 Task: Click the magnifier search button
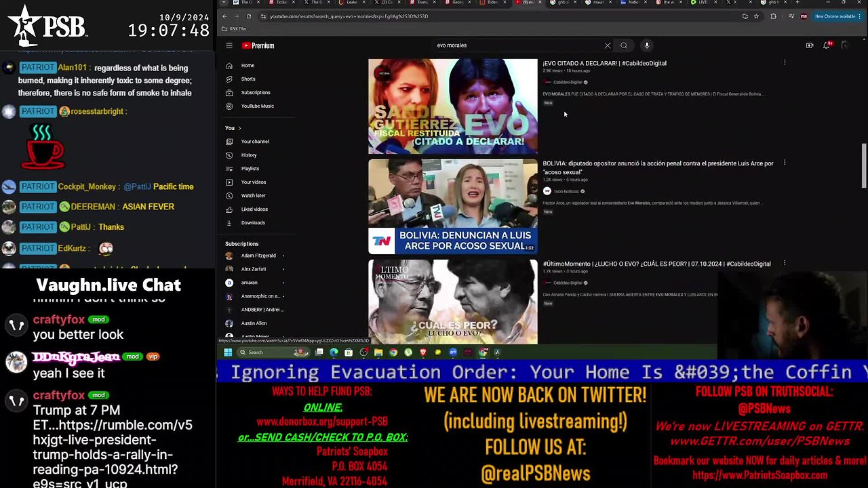[x=624, y=45]
